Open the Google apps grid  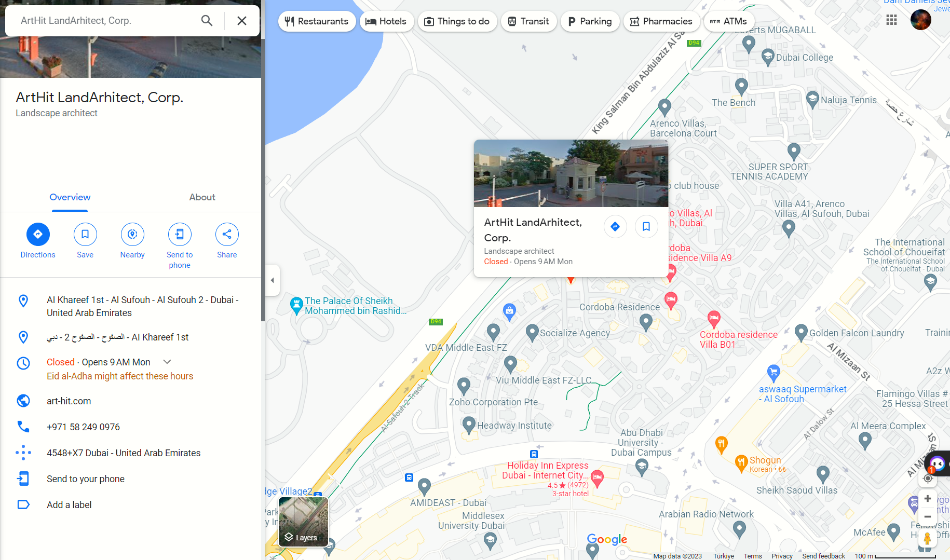pyautogui.click(x=892, y=20)
